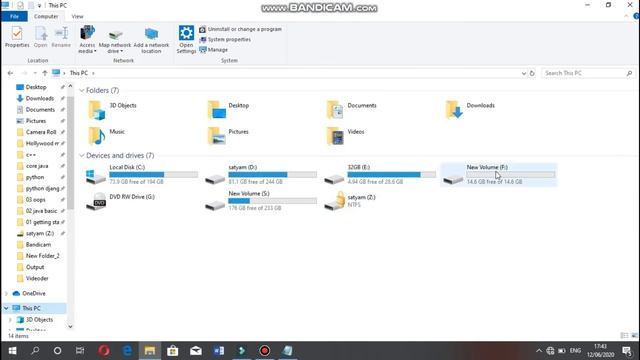This screenshot has width=640, height=360.
Task: Open Settings gear in ribbon
Action: 186,39
